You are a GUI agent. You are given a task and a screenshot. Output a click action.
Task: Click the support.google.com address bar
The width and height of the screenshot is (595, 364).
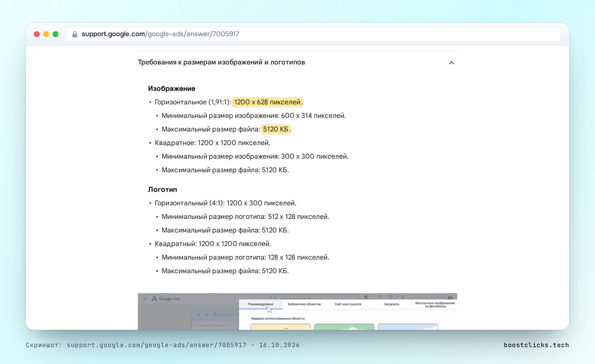point(313,34)
